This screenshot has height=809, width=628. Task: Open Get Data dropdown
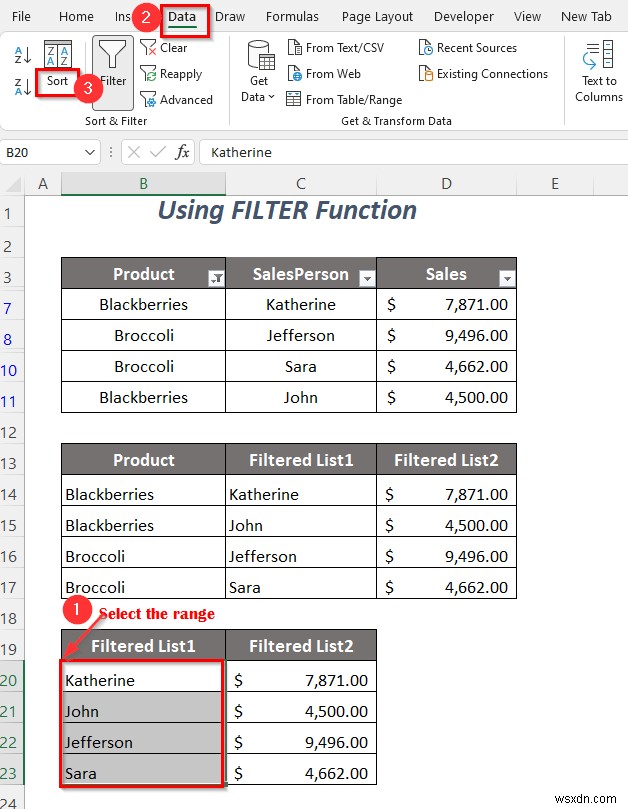259,72
